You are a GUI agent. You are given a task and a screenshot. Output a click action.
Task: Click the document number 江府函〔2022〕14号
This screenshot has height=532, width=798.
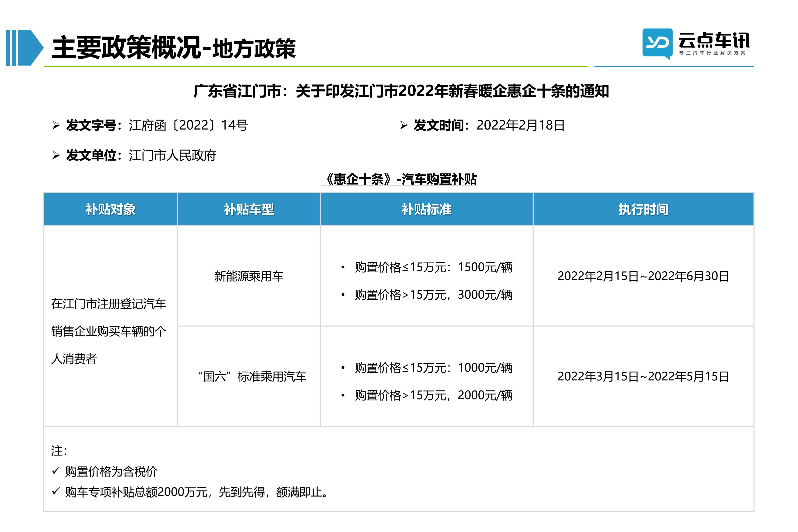click(x=188, y=125)
